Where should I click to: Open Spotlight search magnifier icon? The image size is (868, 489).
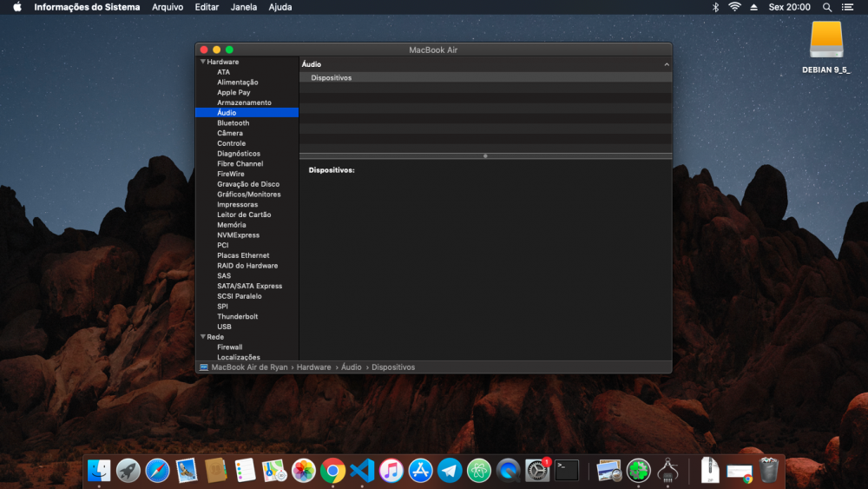pyautogui.click(x=827, y=7)
